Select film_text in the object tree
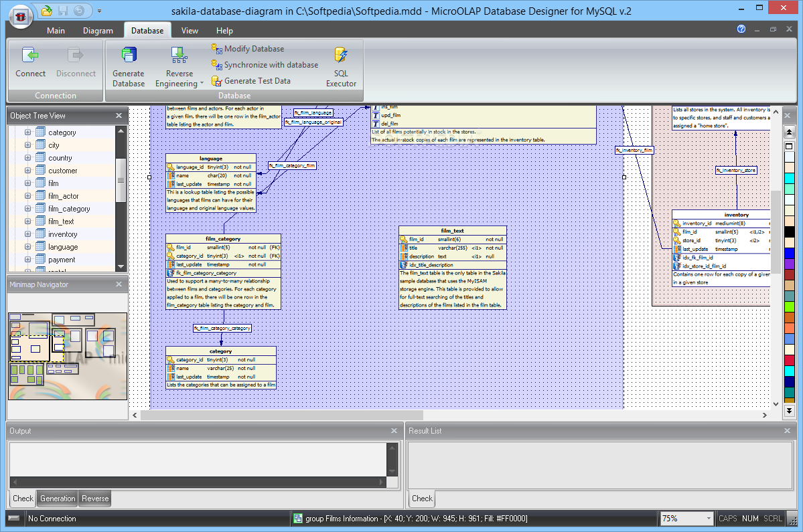This screenshot has width=803, height=532. click(x=61, y=221)
